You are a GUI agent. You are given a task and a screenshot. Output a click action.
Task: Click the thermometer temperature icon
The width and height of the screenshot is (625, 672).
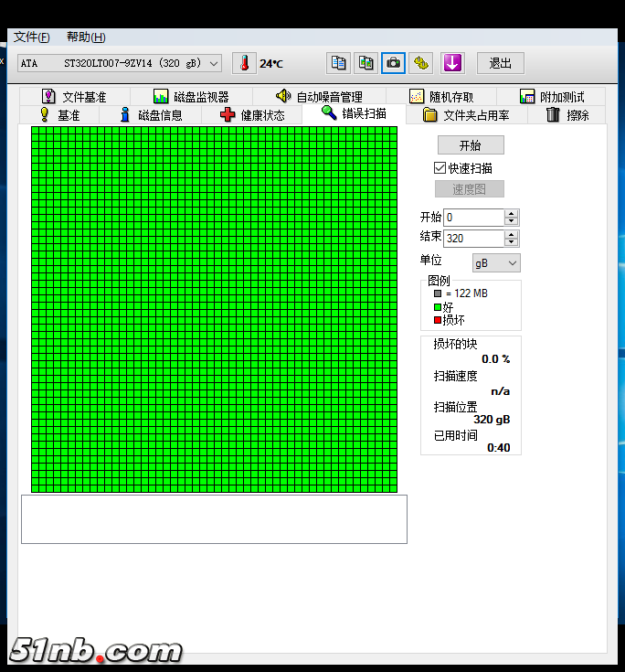244,63
